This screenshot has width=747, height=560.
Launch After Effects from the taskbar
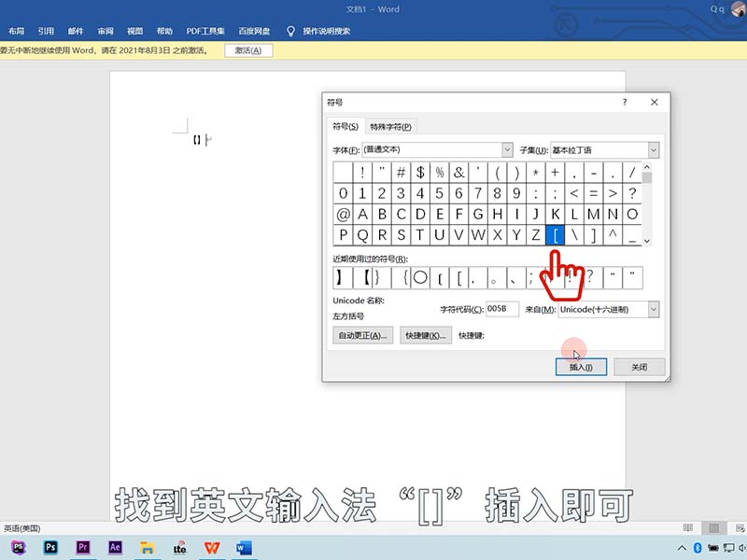pos(115,547)
